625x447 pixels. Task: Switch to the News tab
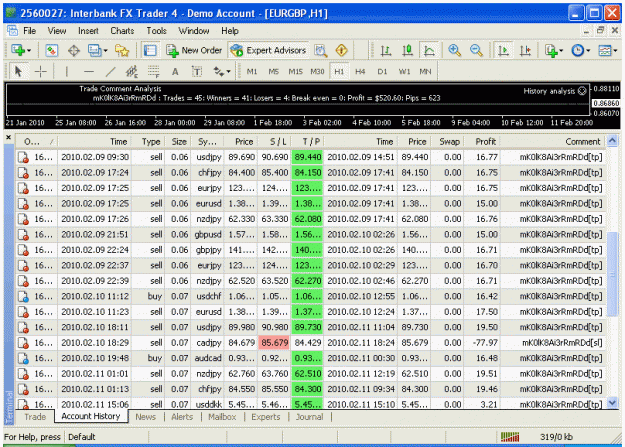(145, 417)
